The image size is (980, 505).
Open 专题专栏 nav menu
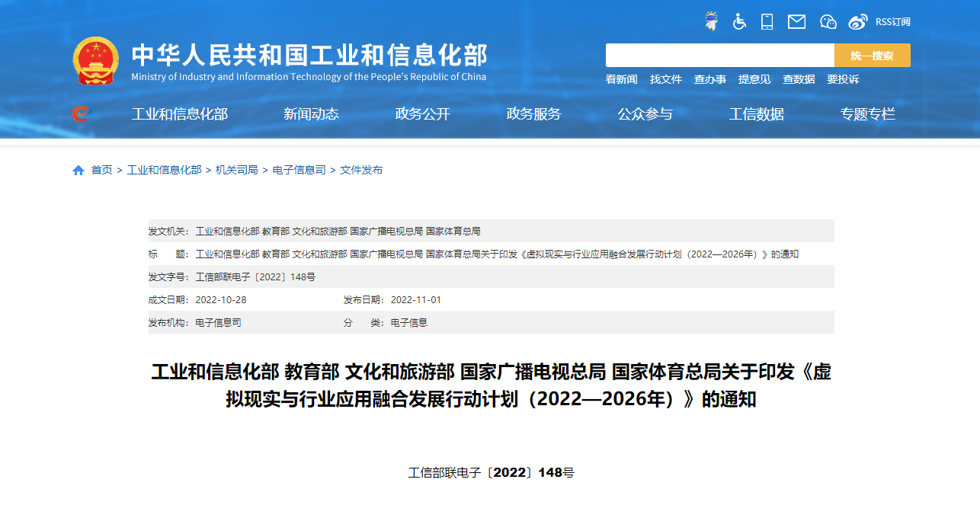click(868, 114)
